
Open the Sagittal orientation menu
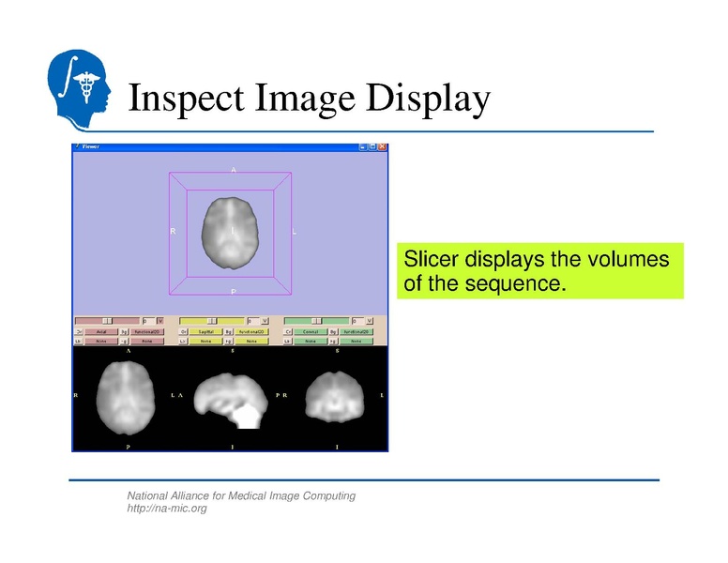coord(205,331)
